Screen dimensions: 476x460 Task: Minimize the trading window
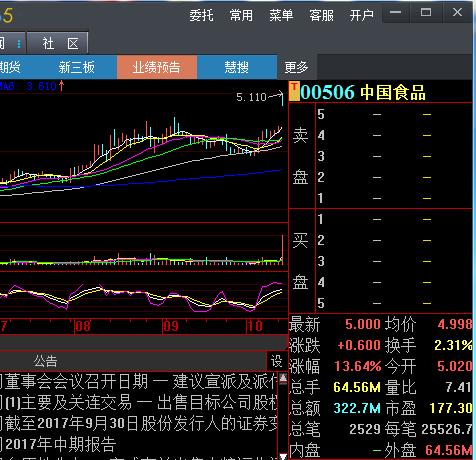[x=396, y=12]
